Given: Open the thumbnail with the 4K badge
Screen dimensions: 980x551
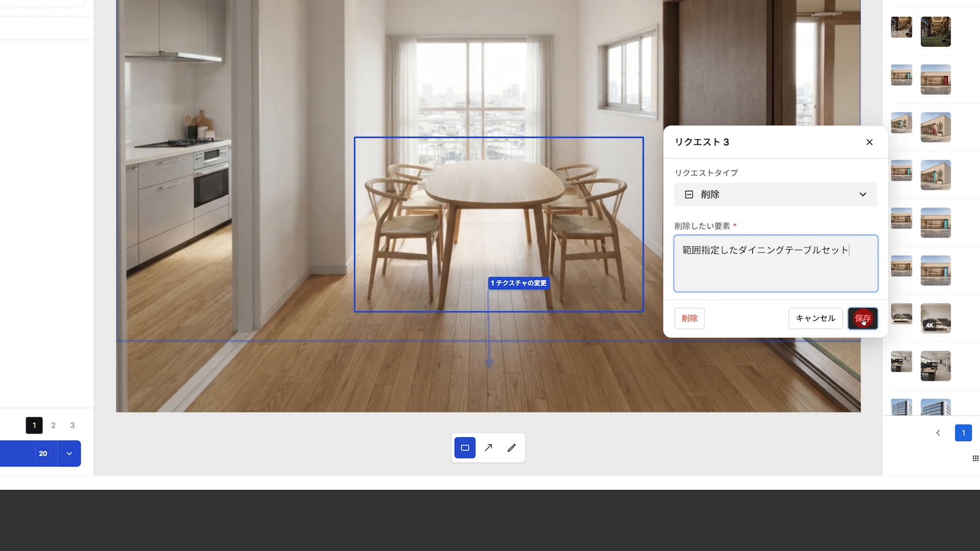Looking at the screenshot, I should 935,318.
